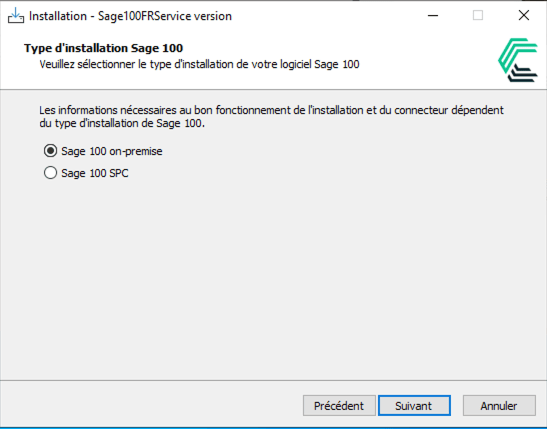
Task: Click the footer strip left of Précédent
Action: pyautogui.click(x=150, y=406)
